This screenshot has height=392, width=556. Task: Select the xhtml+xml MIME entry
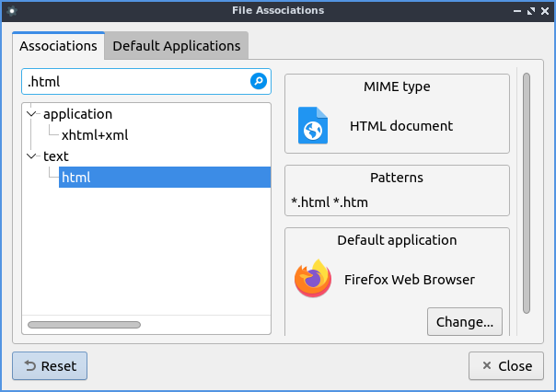(x=95, y=135)
